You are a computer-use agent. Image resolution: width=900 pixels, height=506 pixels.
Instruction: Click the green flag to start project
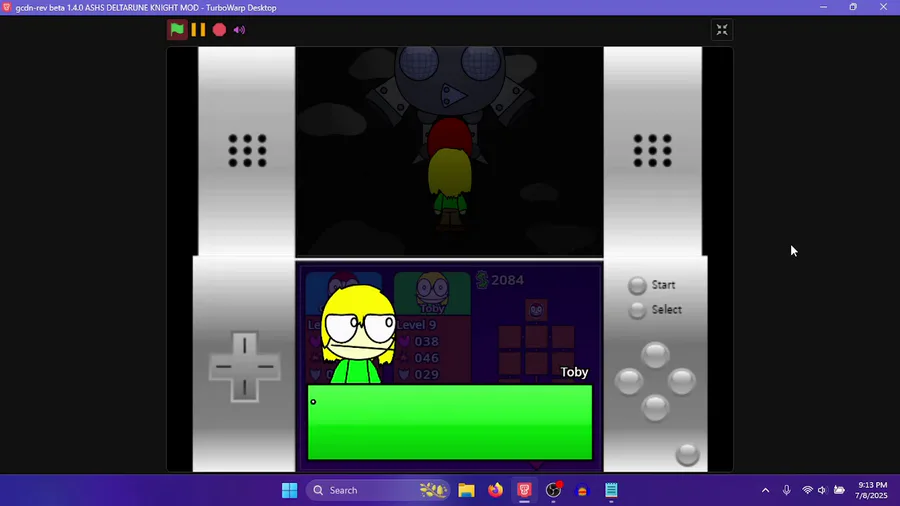tap(177, 30)
